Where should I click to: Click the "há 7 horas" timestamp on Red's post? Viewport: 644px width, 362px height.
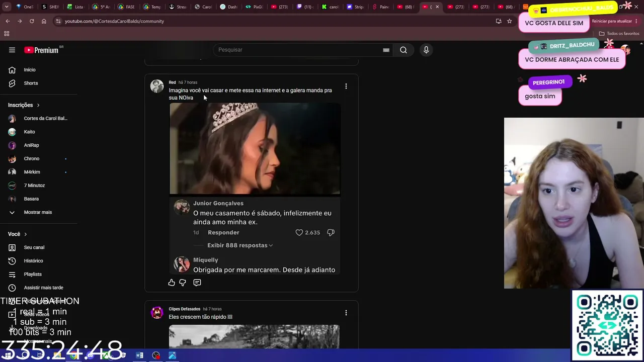(188, 82)
